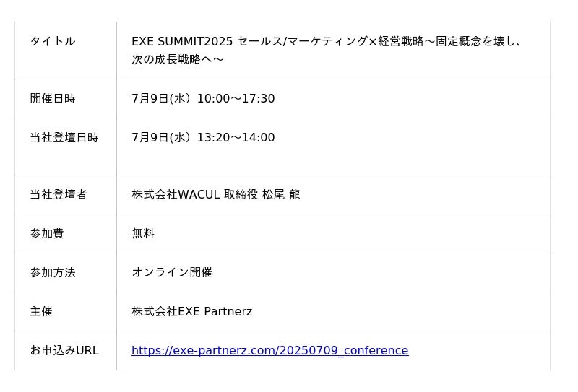Select the 株式会社WACUL 取締役 松尾 龍 text

click(x=216, y=194)
